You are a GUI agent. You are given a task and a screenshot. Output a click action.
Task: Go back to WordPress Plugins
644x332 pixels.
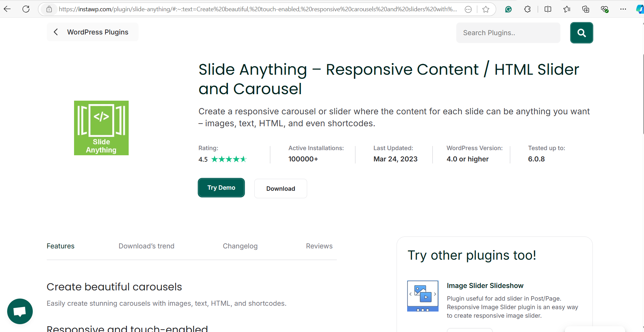[92, 32]
